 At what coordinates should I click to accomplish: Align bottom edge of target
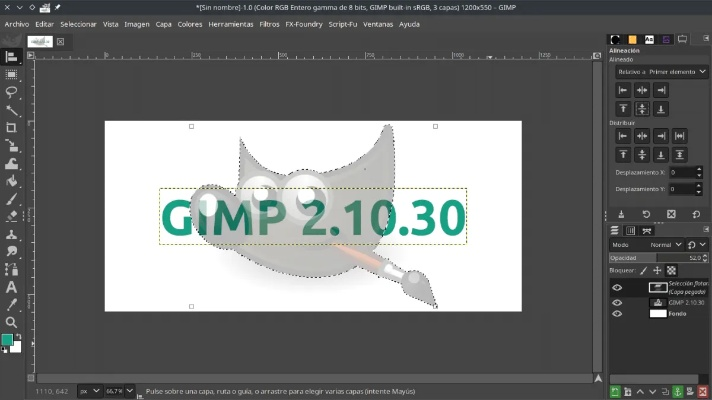pos(661,109)
